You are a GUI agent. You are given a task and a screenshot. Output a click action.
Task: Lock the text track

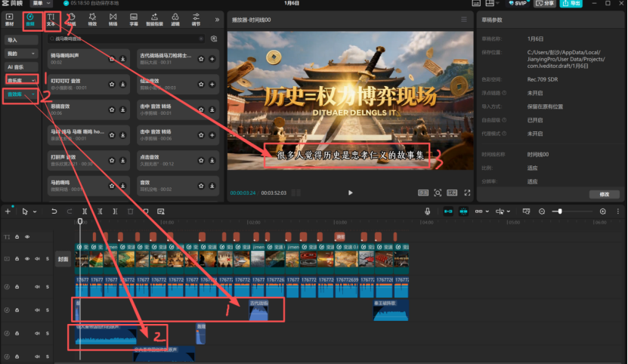17,237
